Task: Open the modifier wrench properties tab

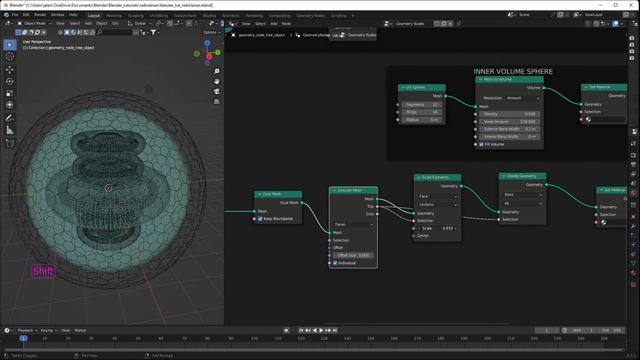Action: pos(633,226)
